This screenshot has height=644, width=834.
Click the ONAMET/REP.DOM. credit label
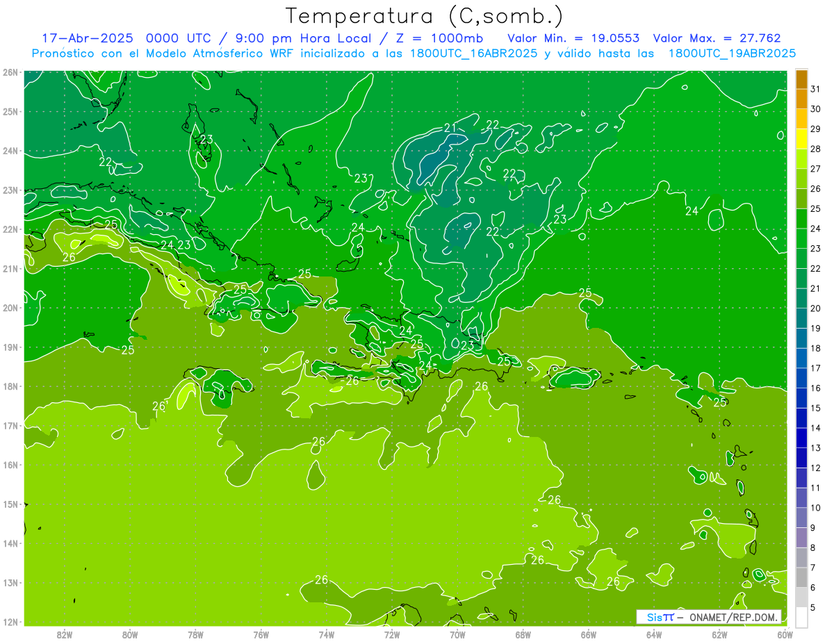734,617
